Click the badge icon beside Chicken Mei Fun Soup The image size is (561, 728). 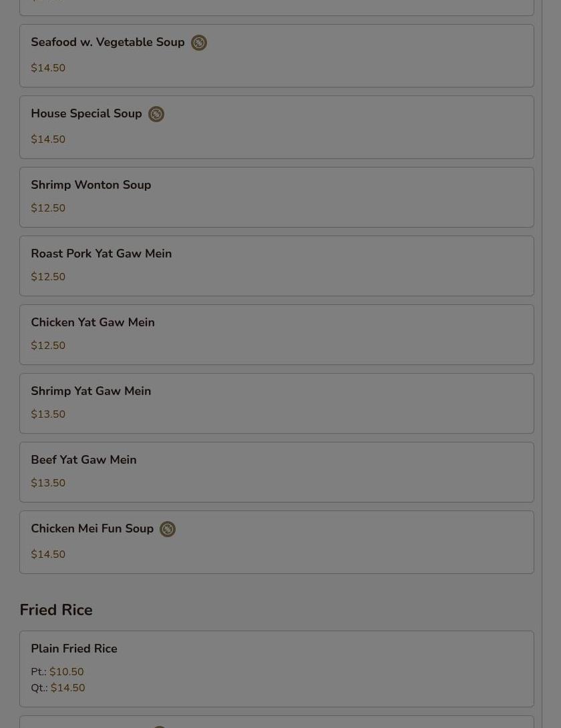point(168,529)
